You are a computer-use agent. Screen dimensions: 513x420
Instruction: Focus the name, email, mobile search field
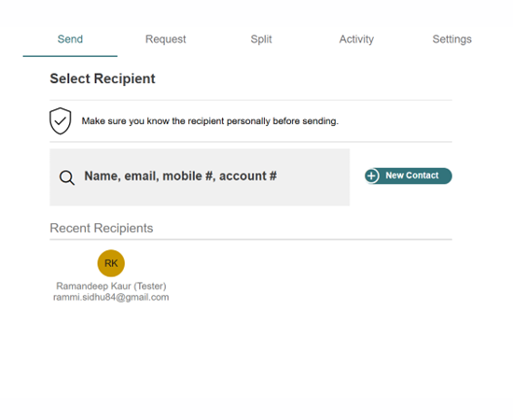point(200,177)
